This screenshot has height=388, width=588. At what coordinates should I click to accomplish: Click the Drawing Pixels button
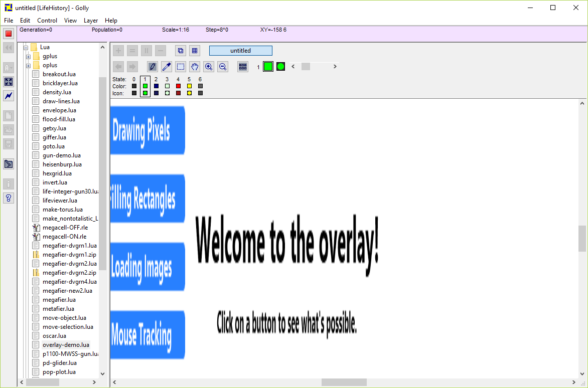coord(148,130)
